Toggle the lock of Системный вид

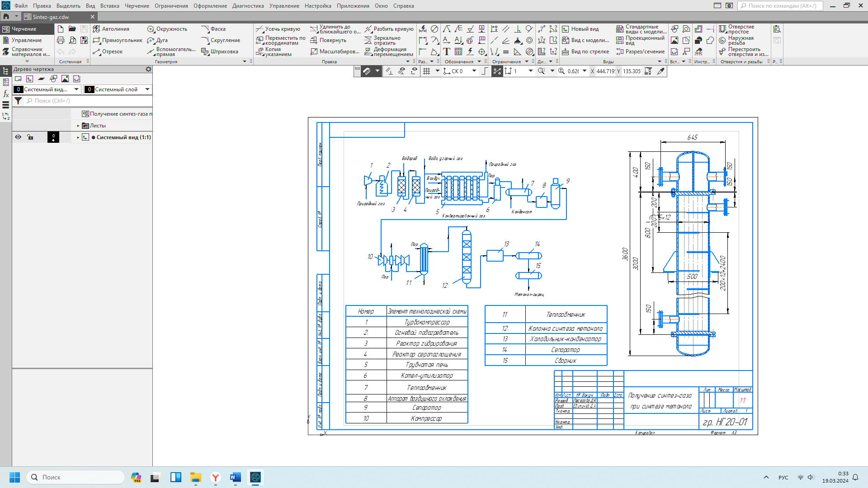30,137
